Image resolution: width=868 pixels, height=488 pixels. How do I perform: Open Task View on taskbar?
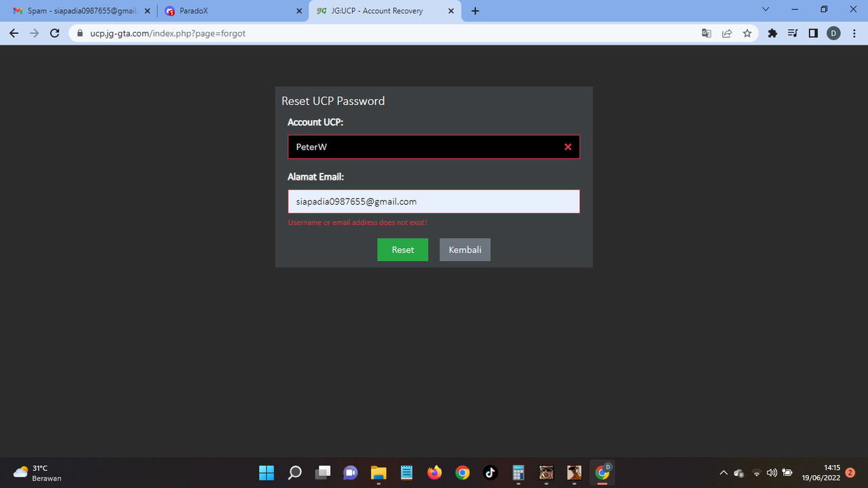323,472
